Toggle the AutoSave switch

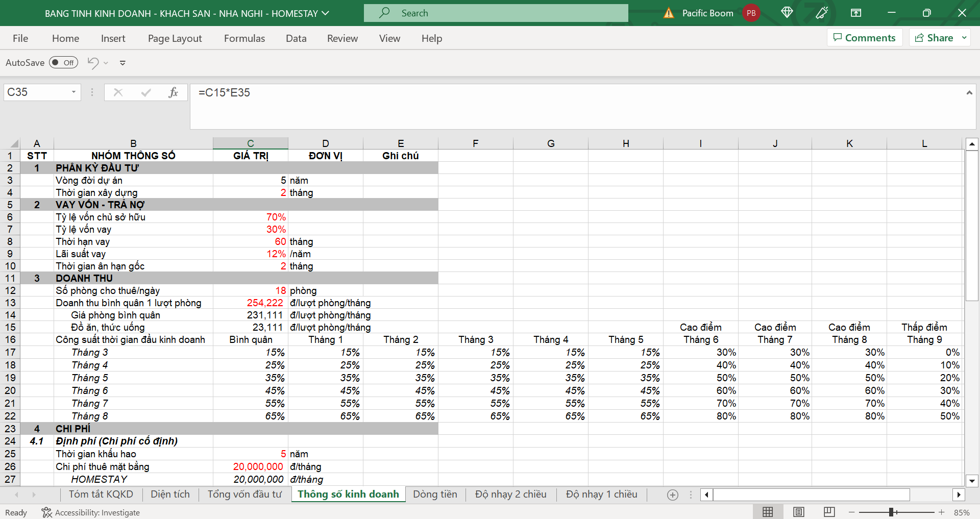point(63,63)
